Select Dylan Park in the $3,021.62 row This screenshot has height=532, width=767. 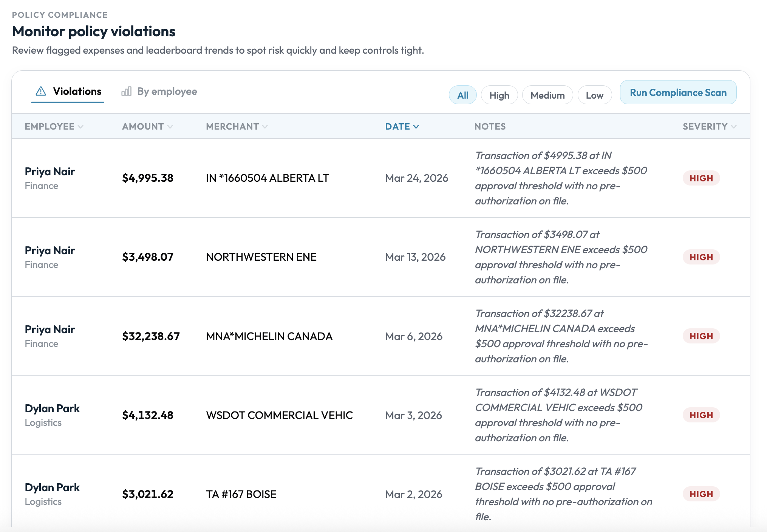pos(52,487)
